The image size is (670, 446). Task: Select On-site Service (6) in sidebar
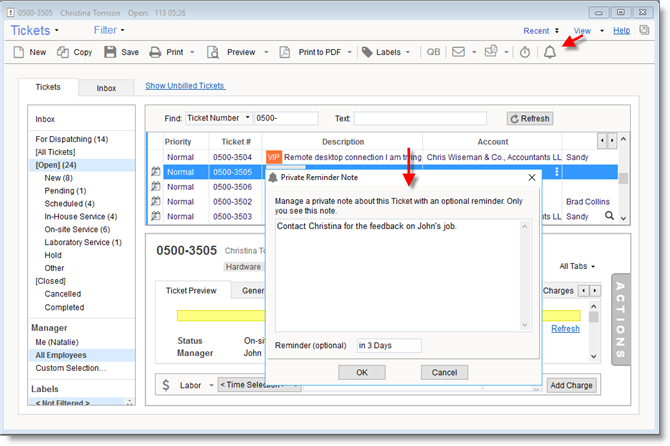[77, 229]
